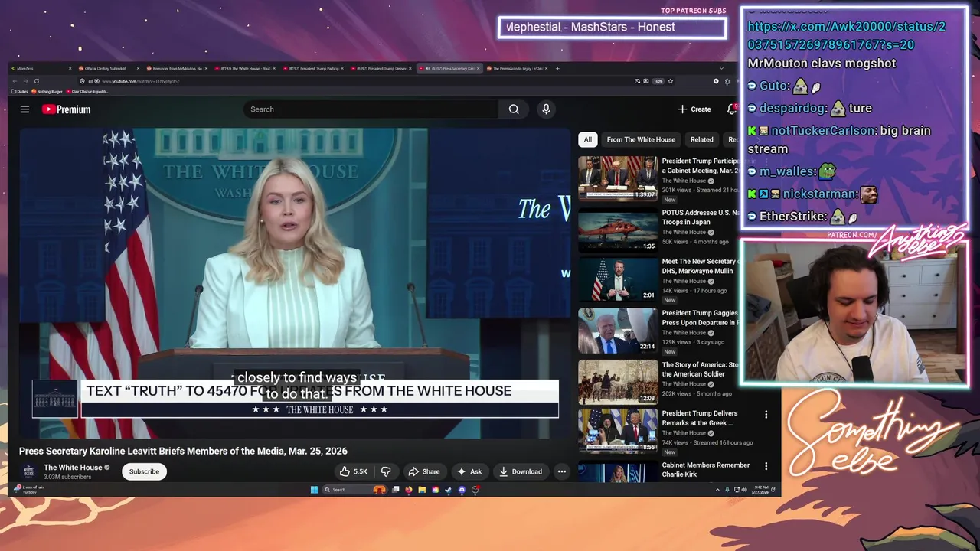Open Cabinet Members Remember Charlie Kirk video
The image size is (980, 551).
click(706, 469)
